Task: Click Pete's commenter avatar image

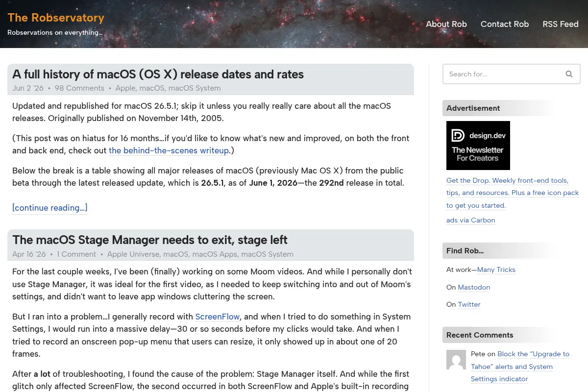Action: (456, 360)
